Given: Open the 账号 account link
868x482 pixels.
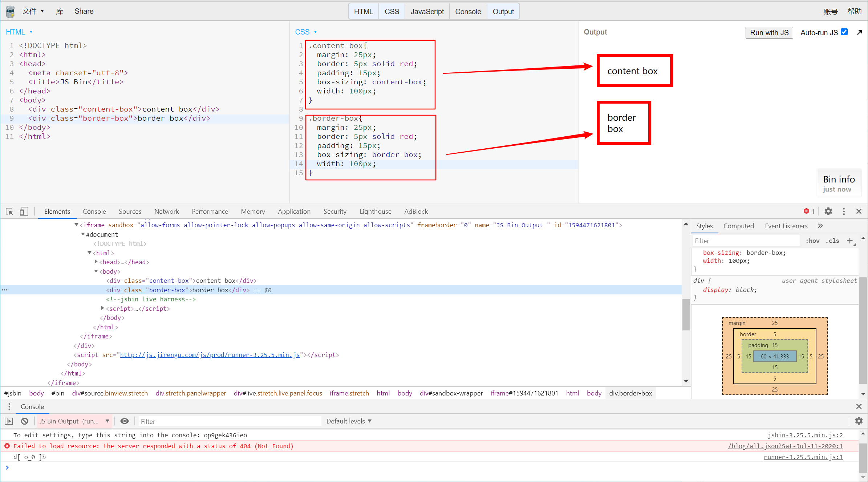Looking at the screenshot, I should point(830,11).
